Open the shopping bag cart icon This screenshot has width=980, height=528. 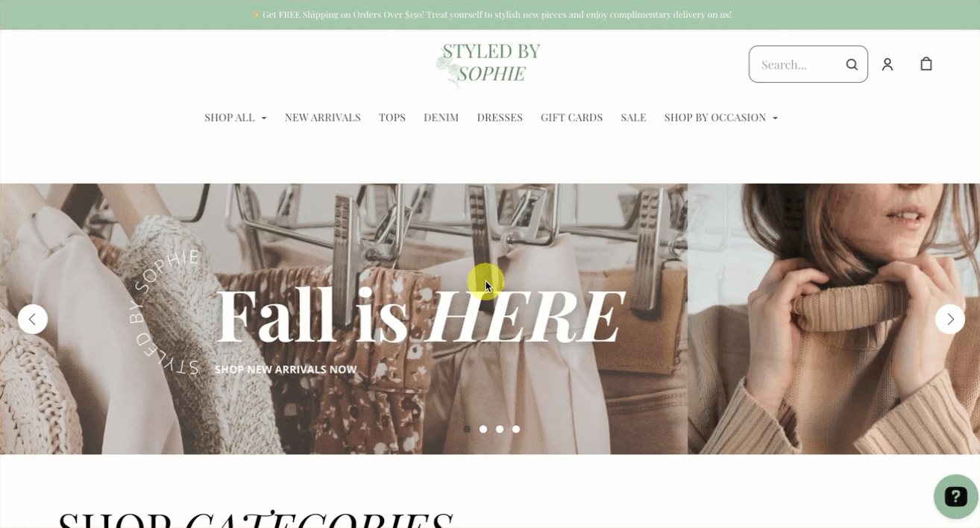coord(926,64)
